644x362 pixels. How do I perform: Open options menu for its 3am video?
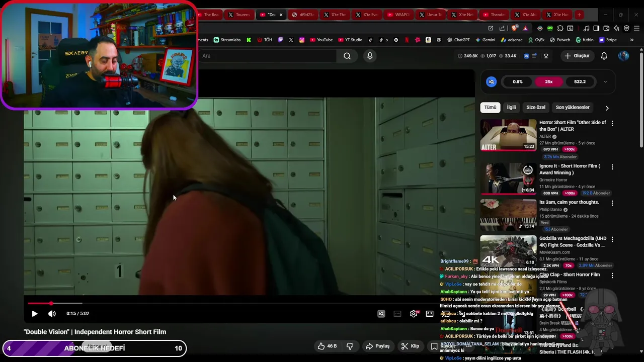point(612,203)
